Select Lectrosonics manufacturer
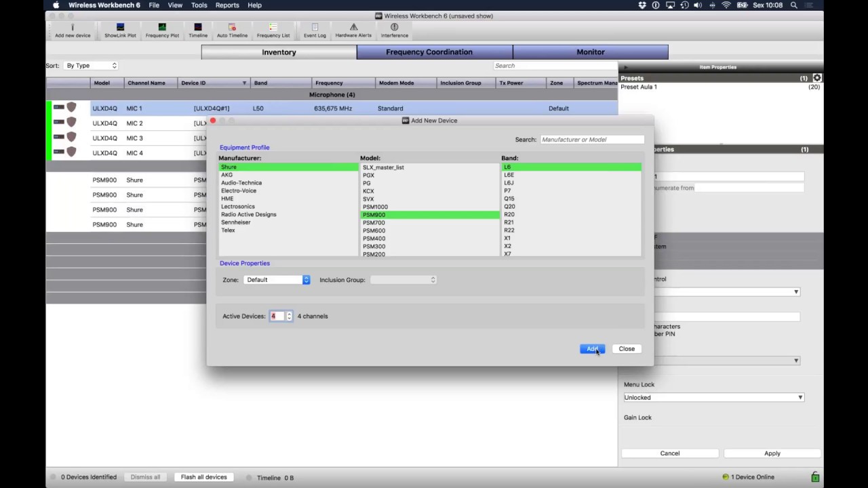 288,207
